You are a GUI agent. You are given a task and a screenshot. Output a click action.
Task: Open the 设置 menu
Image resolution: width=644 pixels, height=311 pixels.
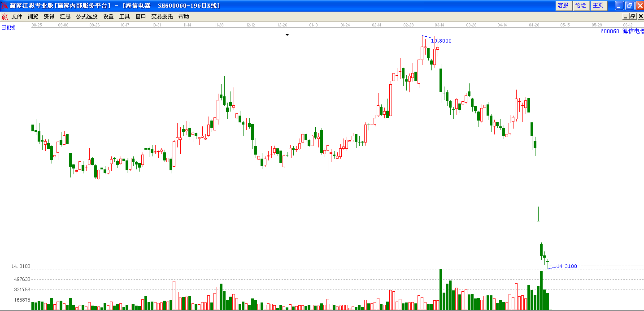pos(108,17)
